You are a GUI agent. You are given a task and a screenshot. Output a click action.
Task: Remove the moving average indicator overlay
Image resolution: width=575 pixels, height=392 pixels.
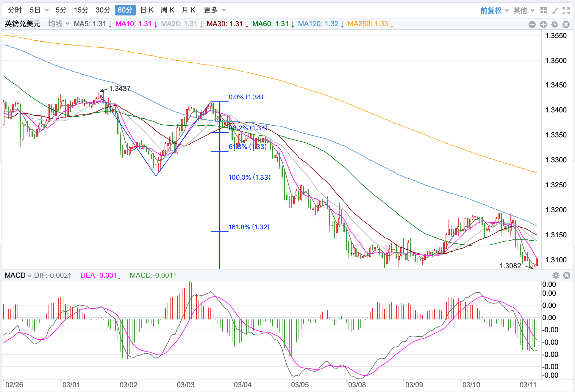(x=566, y=24)
